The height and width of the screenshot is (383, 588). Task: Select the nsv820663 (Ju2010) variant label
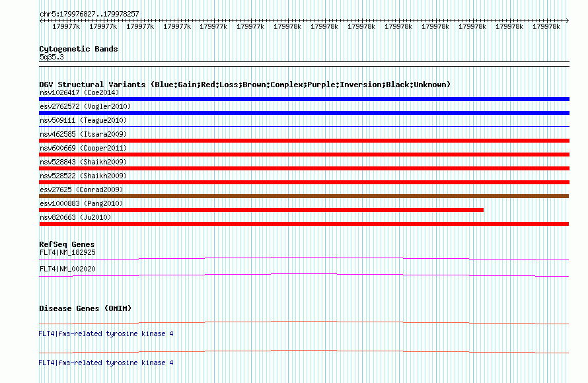(75, 217)
